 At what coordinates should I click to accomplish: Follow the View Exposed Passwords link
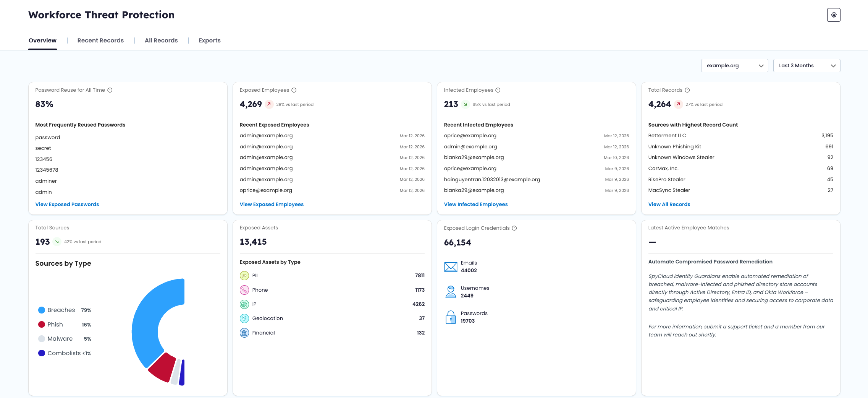coord(67,205)
